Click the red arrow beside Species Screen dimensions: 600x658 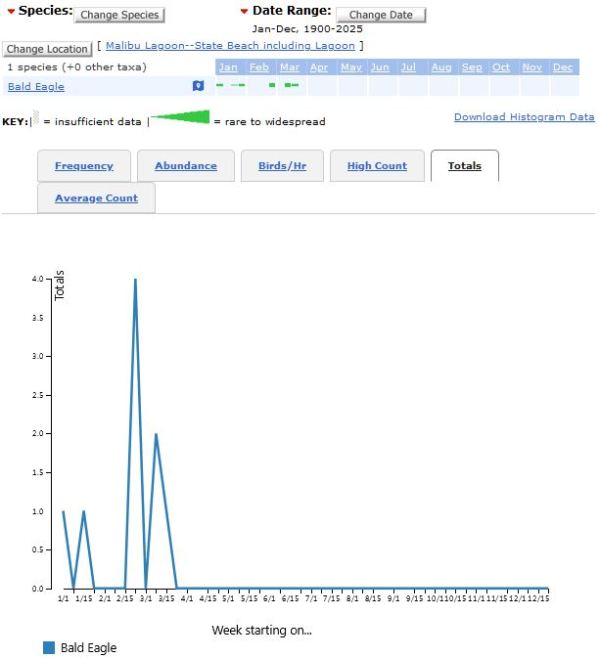pyautogui.click(x=11, y=11)
